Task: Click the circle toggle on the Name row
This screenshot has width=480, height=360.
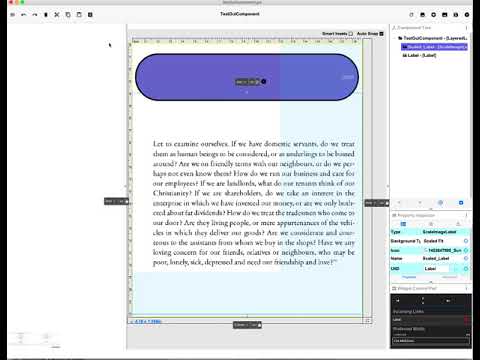Action: click(x=466, y=258)
